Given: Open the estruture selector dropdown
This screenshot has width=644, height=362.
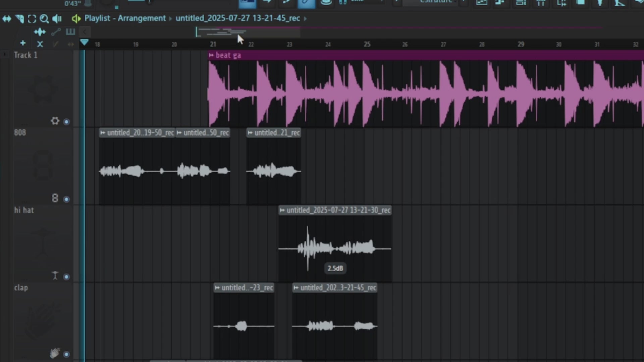Looking at the screenshot, I should (x=436, y=2).
